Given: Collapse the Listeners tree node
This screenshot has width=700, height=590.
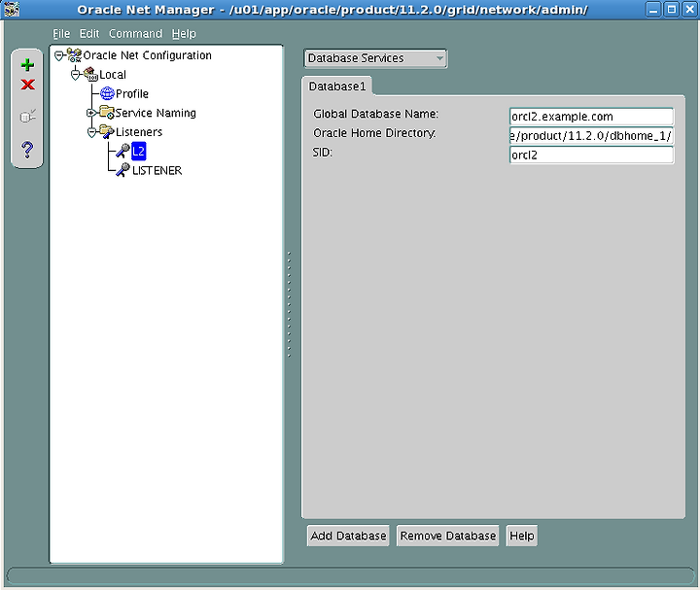Looking at the screenshot, I should point(91,132).
